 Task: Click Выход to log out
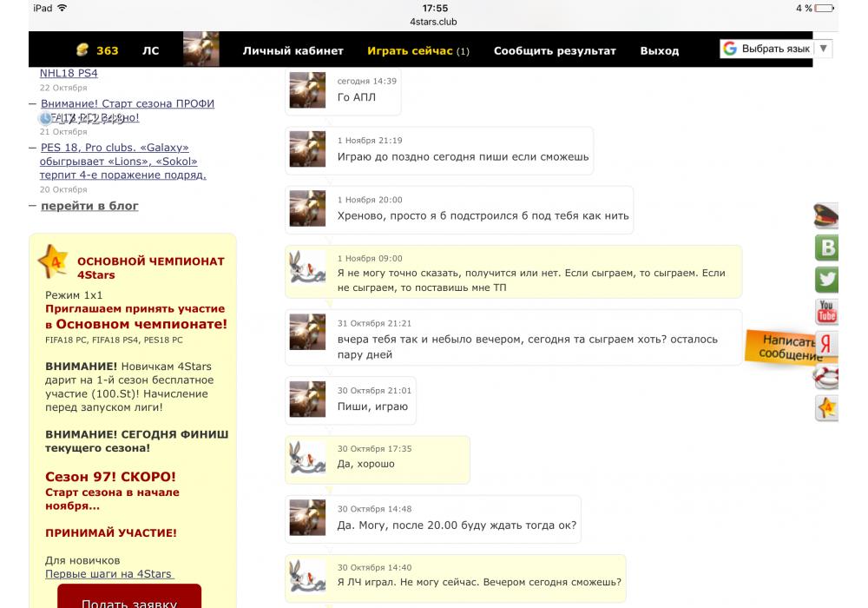point(660,50)
